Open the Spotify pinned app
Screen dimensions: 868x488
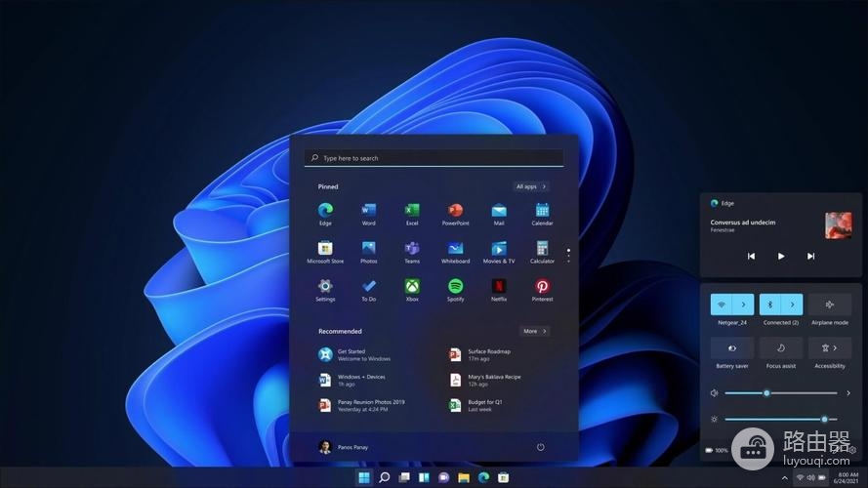tap(455, 287)
